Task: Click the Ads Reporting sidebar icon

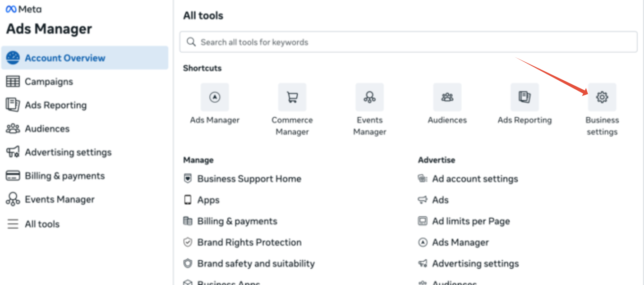Action: 13,105
